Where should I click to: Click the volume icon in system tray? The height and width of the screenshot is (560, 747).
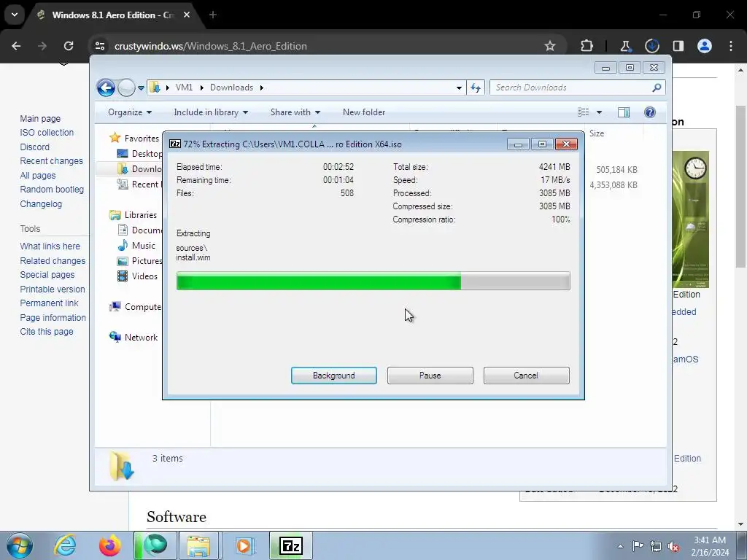[673, 546]
